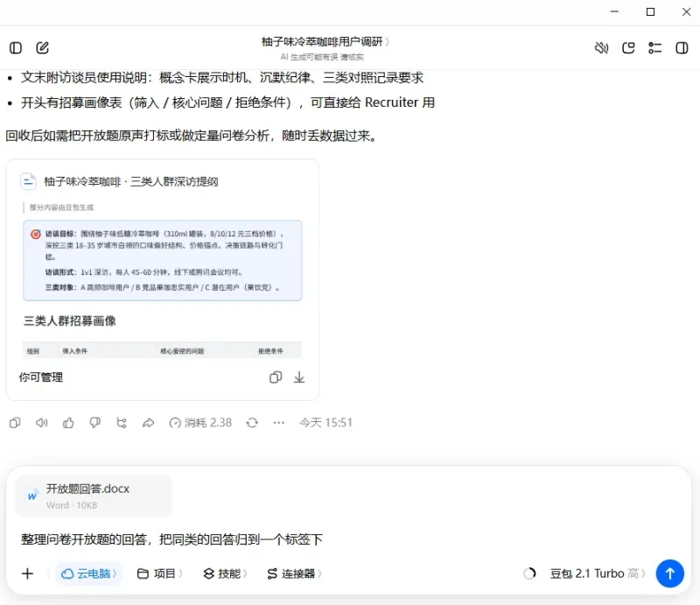Like the reply with thumbs up
The image size is (700, 605).
tap(68, 423)
